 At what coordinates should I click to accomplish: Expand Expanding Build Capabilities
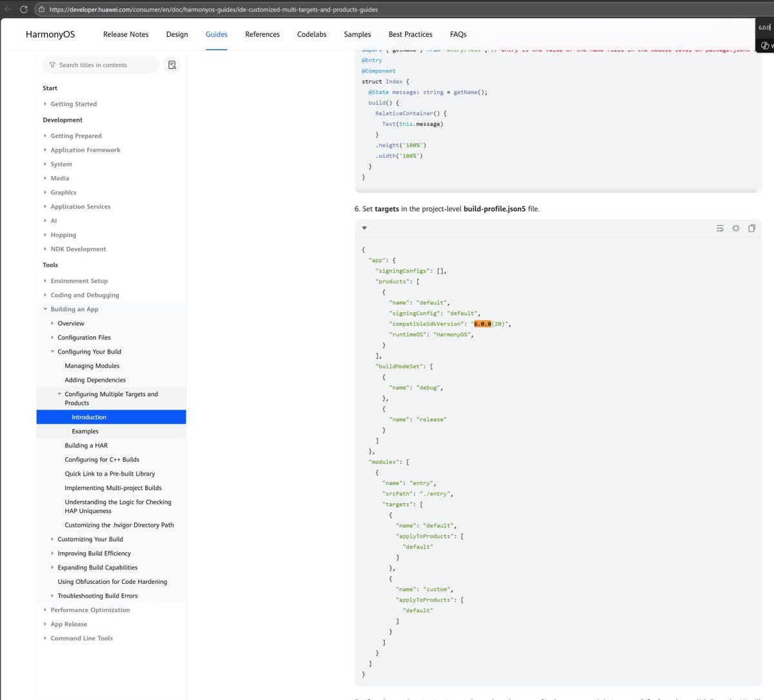97,568
